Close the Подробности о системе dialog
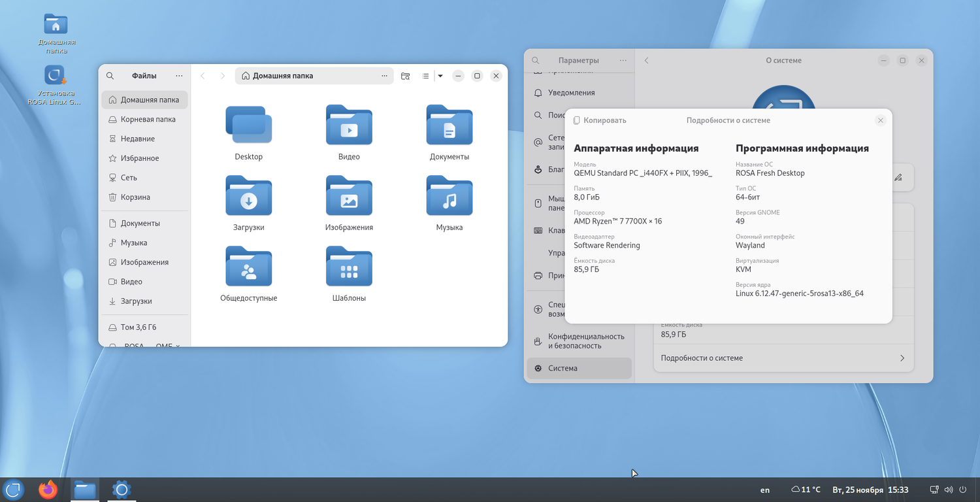 (x=880, y=120)
